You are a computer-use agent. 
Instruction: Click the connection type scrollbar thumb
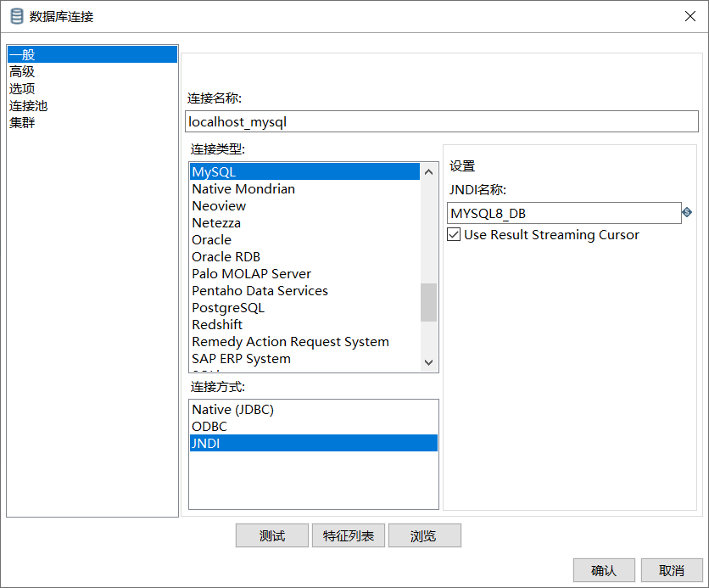tap(428, 302)
